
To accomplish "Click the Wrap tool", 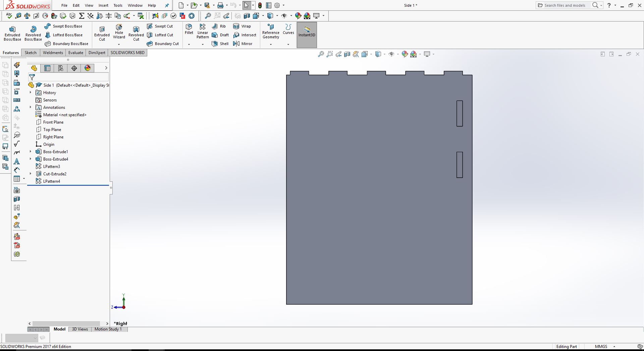I will (242, 26).
